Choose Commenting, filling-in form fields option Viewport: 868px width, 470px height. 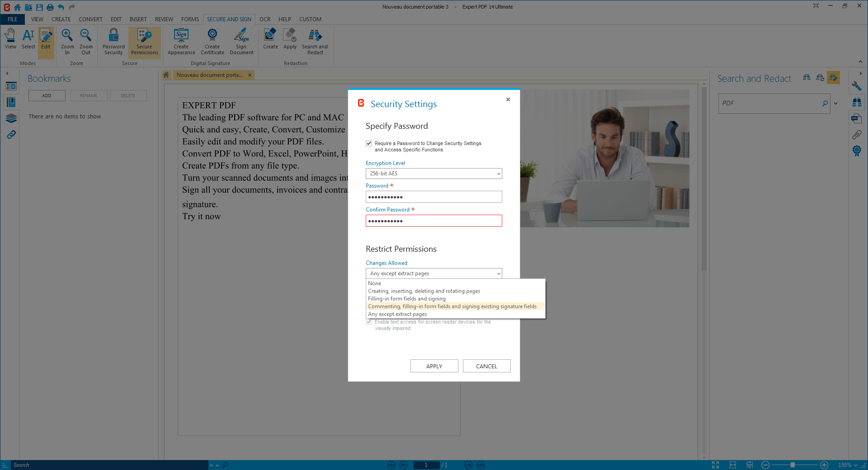455,306
